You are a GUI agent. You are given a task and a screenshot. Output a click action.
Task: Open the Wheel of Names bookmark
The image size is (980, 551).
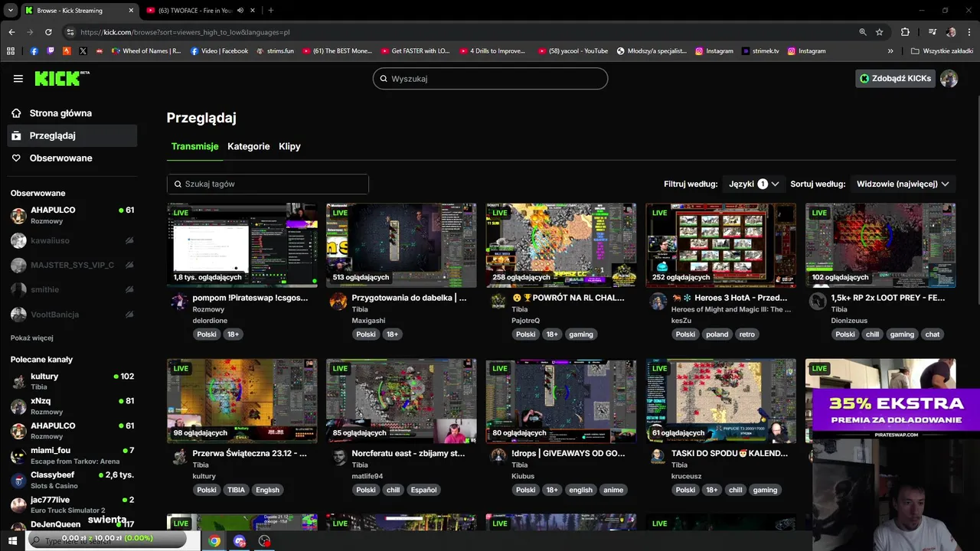(146, 51)
